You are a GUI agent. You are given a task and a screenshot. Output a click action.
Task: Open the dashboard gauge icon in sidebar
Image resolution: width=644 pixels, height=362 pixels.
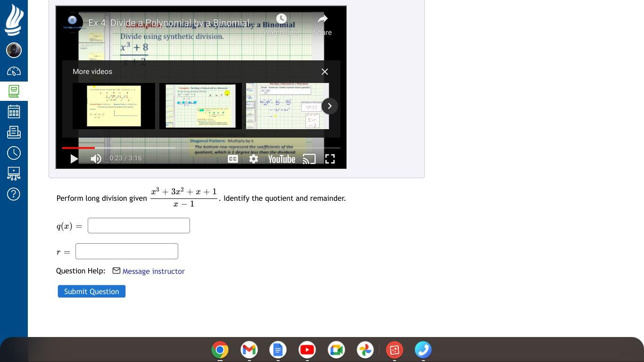click(x=14, y=71)
